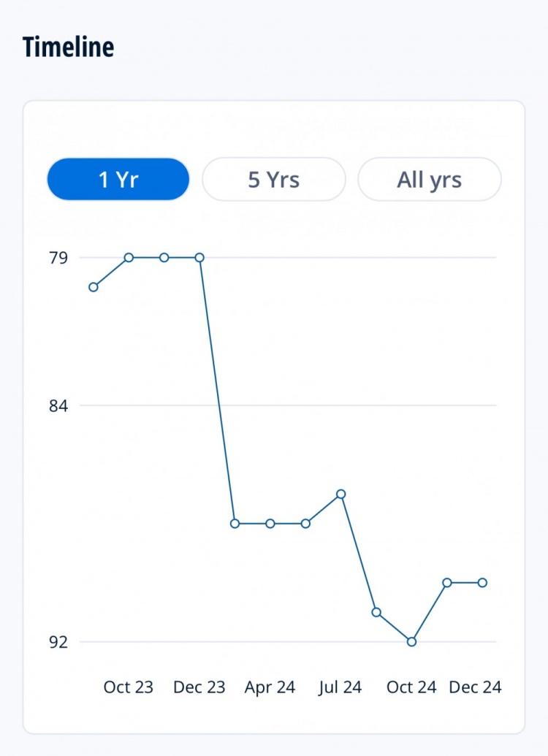Click the Timeline section heading
This screenshot has width=548, height=756.
click(x=69, y=47)
